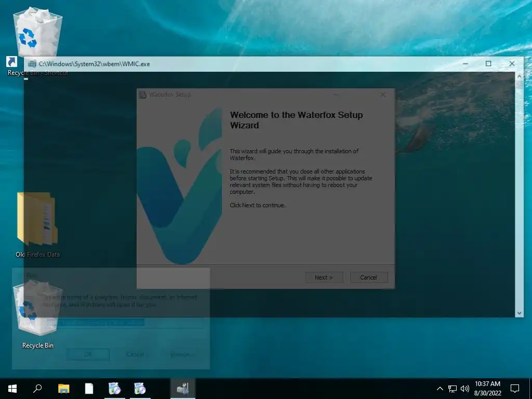Click the Waterfox Setup title bar icon
Screen dimensions: 532x399
(143, 95)
